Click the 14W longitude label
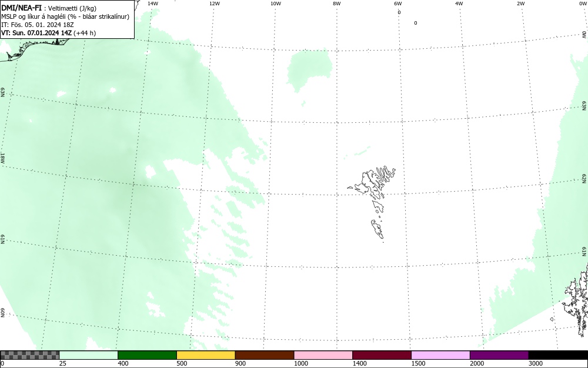 pyautogui.click(x=153, y=4)
